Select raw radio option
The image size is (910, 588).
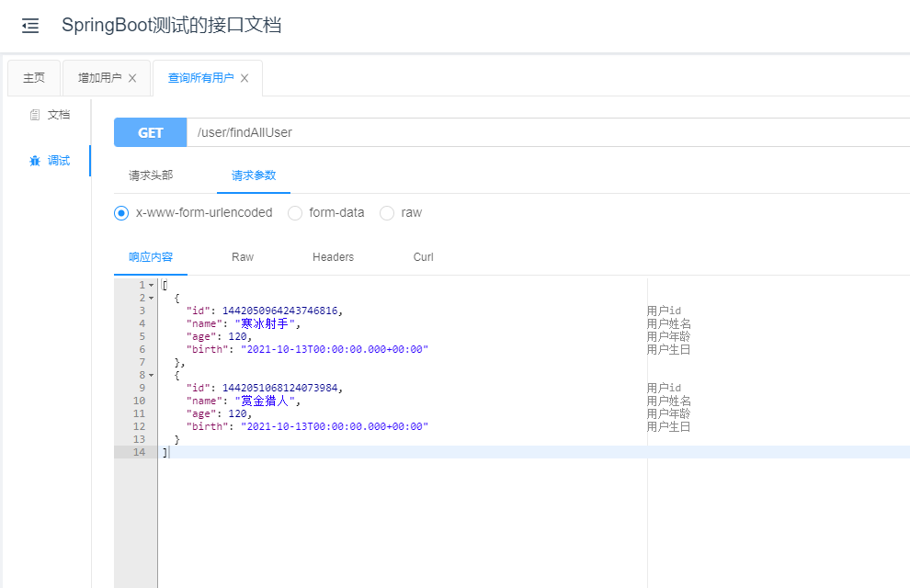tap(386, 213)
